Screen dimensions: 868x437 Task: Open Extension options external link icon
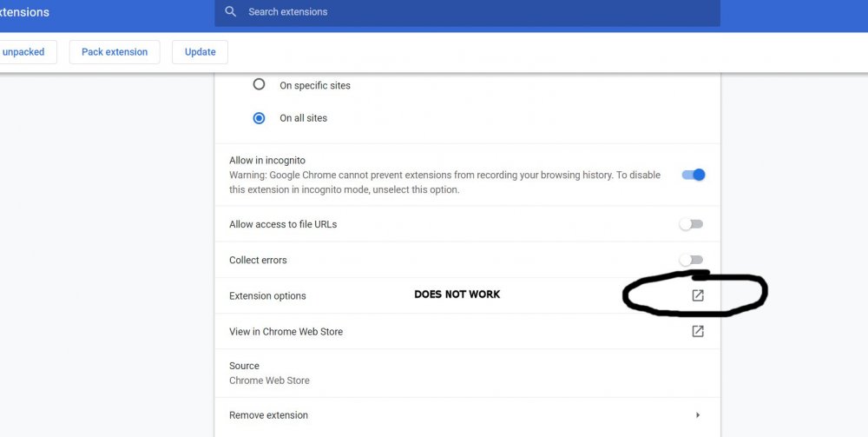click(698, 295)
